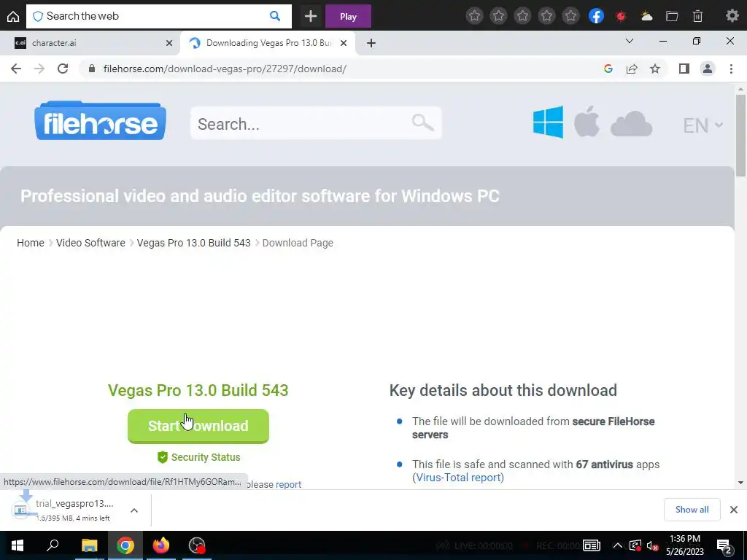Click Show all downloads button

point(692,510)
